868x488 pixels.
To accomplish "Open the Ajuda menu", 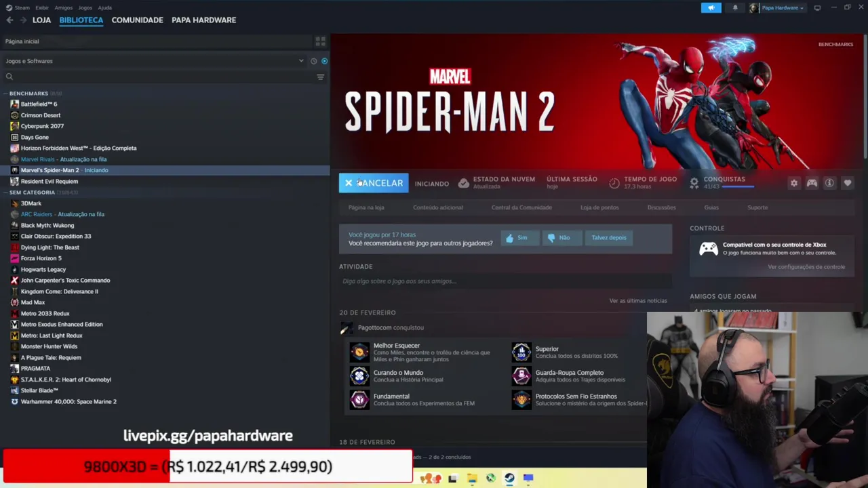I will (104, 7).
